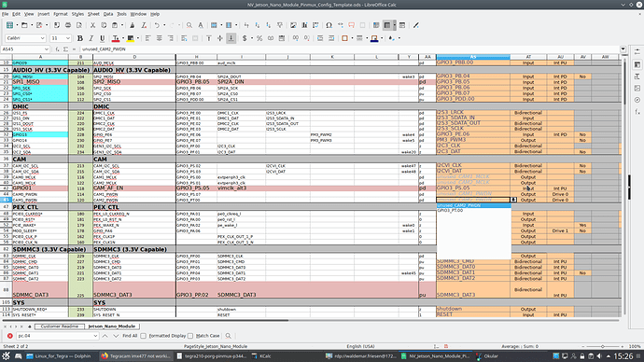
Task: Toggle Freeze Rows and Columns button
Action: pyautogui.click(x=387, y=25)
